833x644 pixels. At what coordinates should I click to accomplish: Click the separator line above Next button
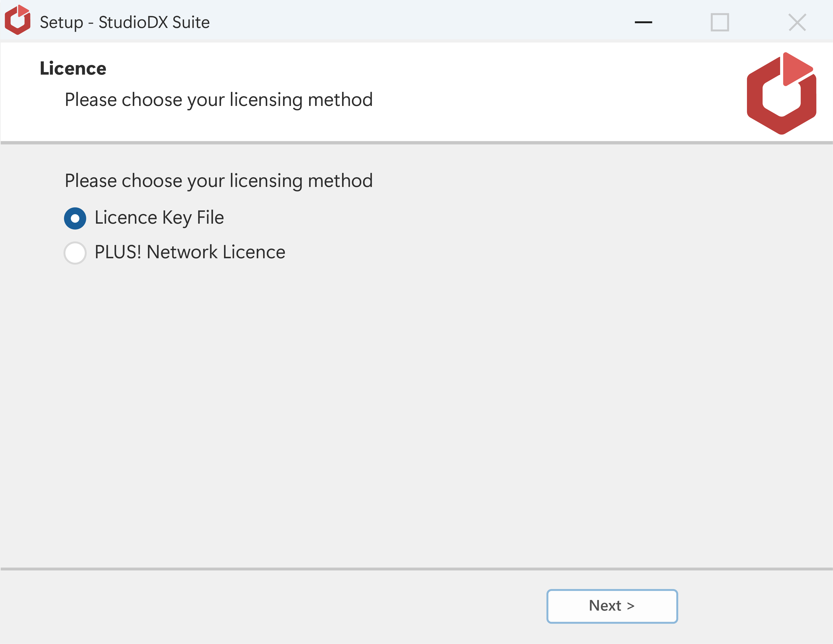coord(416,569)
